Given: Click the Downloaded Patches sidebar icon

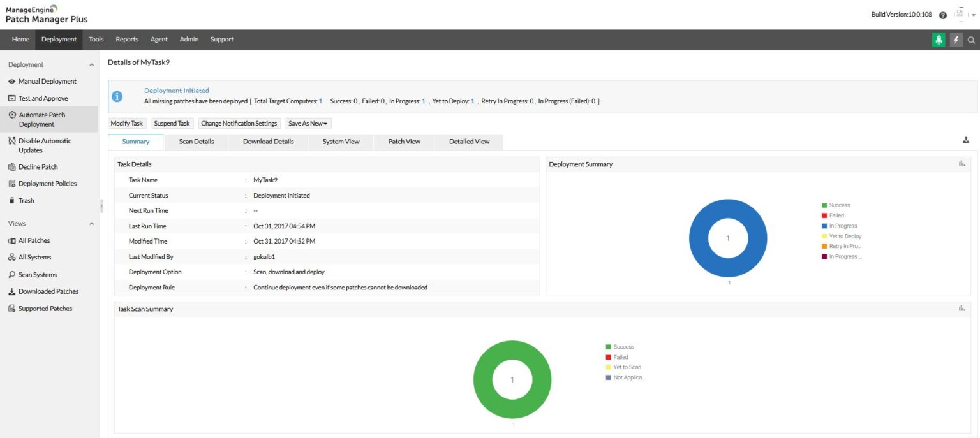Looking at the screenshot, I should pos(13,291).
